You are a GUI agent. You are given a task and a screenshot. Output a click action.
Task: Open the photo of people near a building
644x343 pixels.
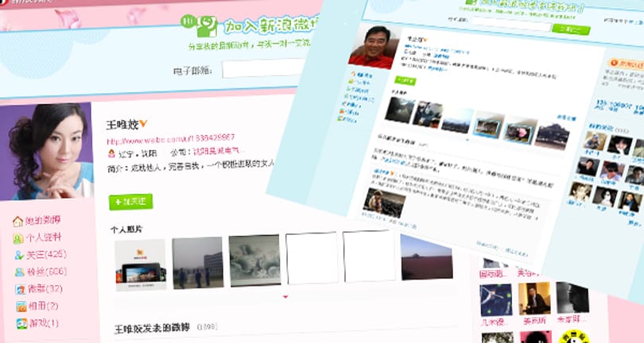click(198, 263)
